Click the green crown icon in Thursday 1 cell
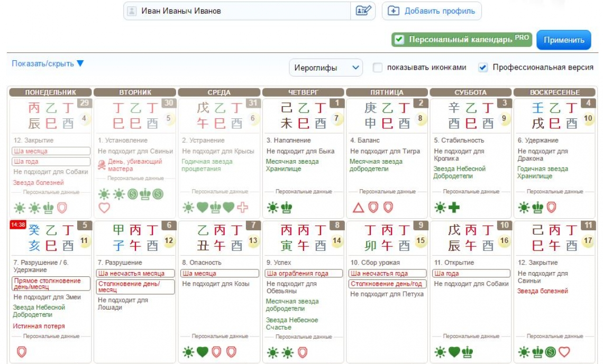This screenshot has height=364, width=603. tap(287, 208)
